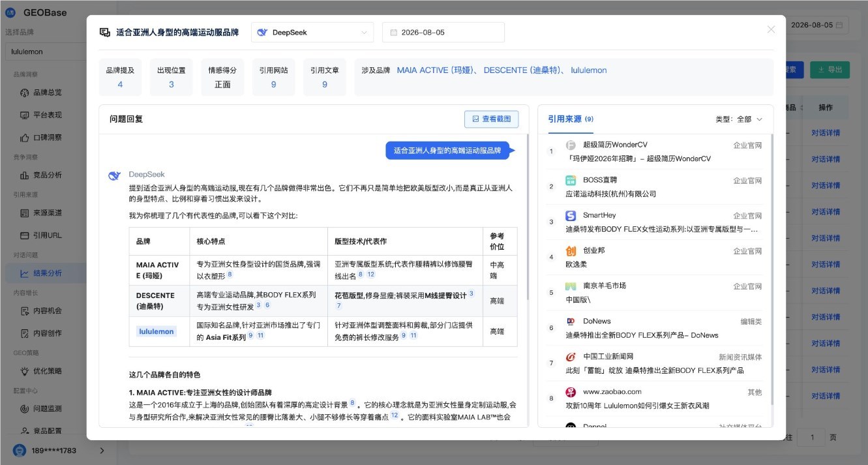Click the 创业邦 source favicon
Viewport: 868px width, 465px height.
[571, 250]
